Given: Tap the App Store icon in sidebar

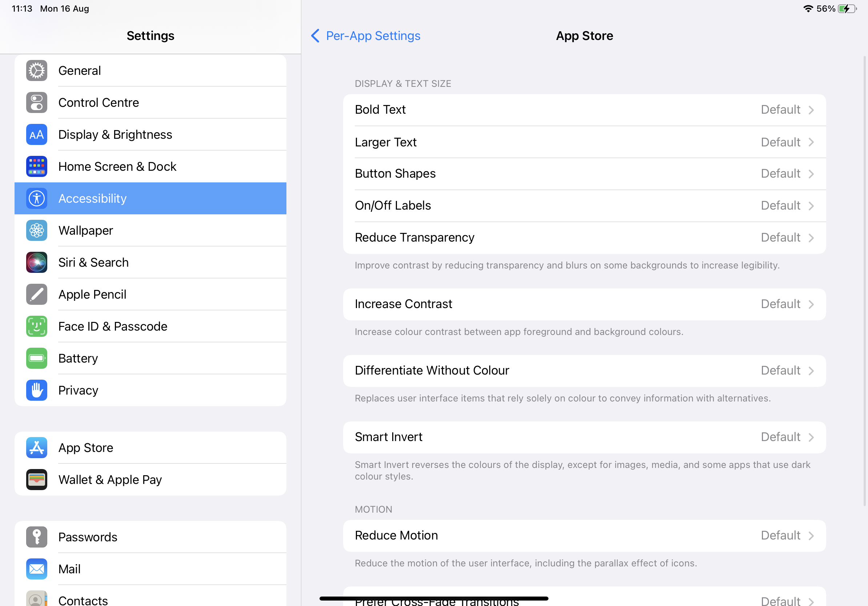Looking at the screenshot, I should tap(37, 448).
